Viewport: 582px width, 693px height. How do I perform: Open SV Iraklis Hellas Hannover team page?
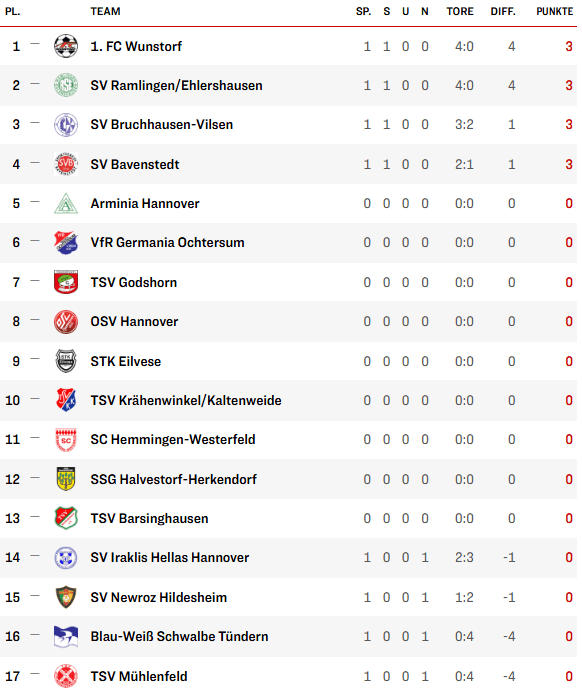point(170,557)
